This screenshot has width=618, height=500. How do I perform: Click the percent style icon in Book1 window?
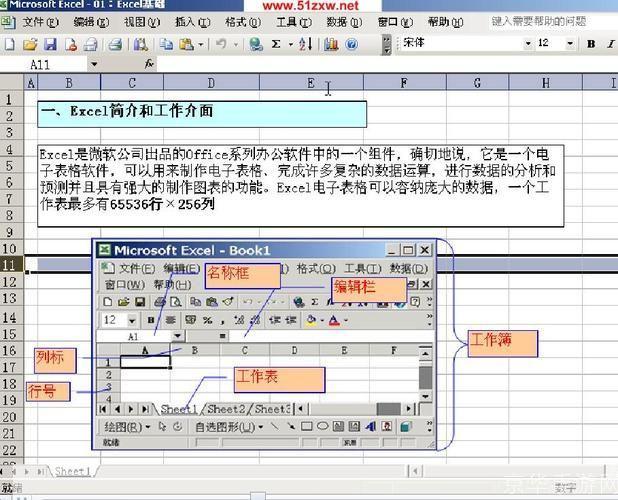(x=208, y=320)
